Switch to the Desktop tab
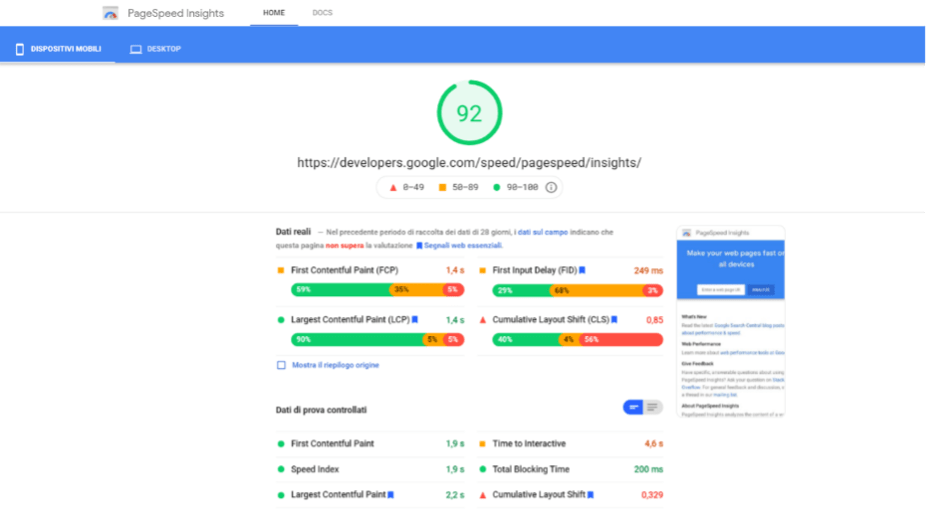The image size is (935, 519). 155,49
